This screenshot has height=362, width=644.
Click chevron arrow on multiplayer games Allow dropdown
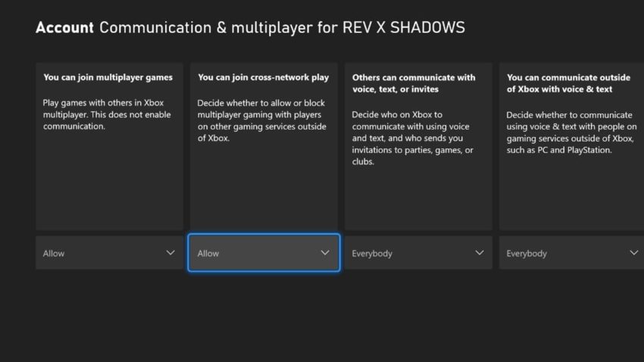click(x=170, y=253)
